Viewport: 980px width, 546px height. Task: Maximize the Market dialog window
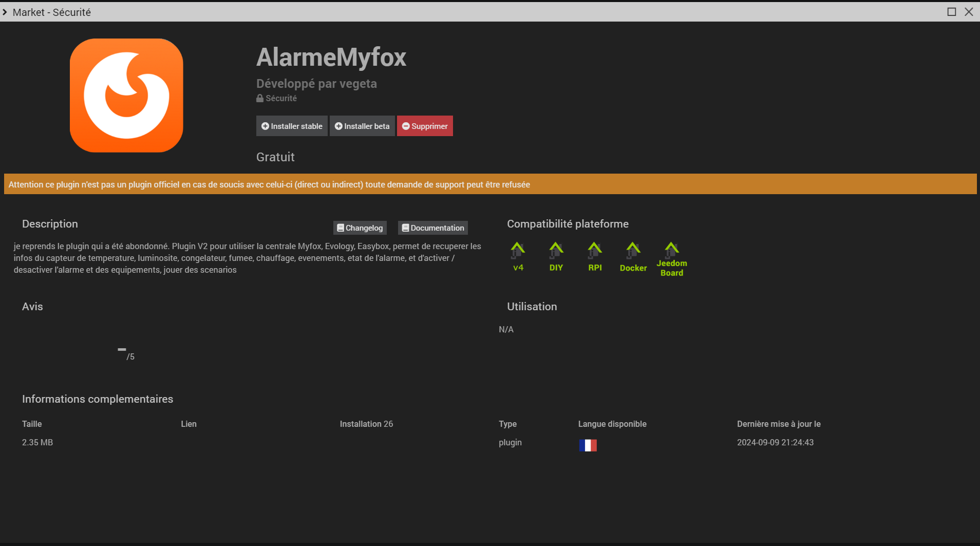click(x=951, y=12)
